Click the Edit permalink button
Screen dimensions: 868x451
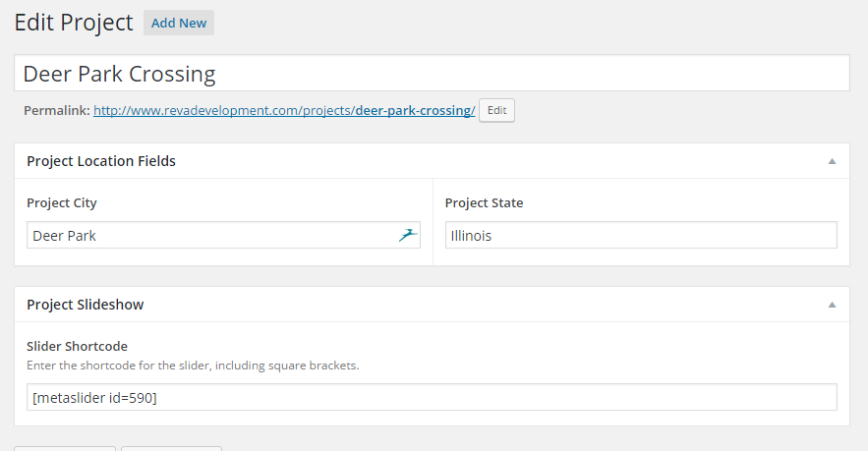496,110
